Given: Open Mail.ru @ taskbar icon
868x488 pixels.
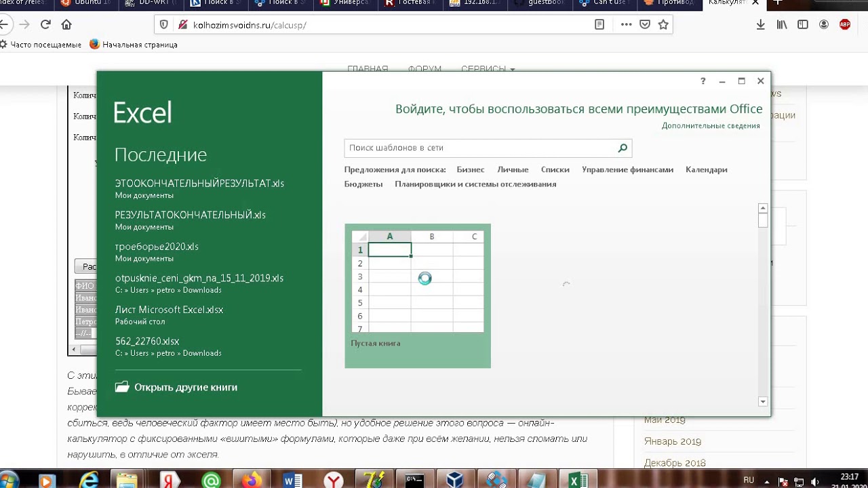Looking at the screenshot, I should pyautogui.click(x=211, y=481).
